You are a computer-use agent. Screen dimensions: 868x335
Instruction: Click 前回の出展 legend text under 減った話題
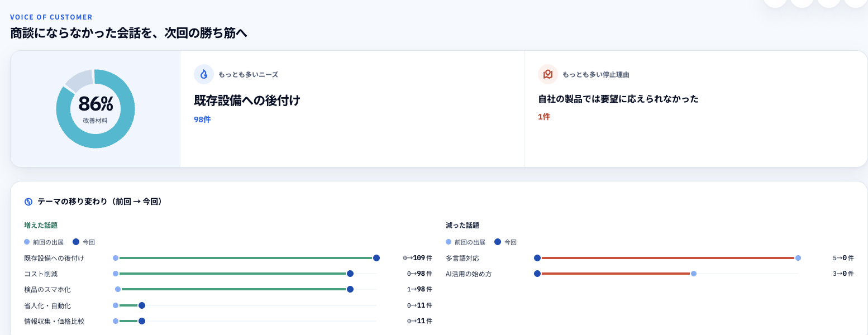pyautogui.click(x=470, y=242)
